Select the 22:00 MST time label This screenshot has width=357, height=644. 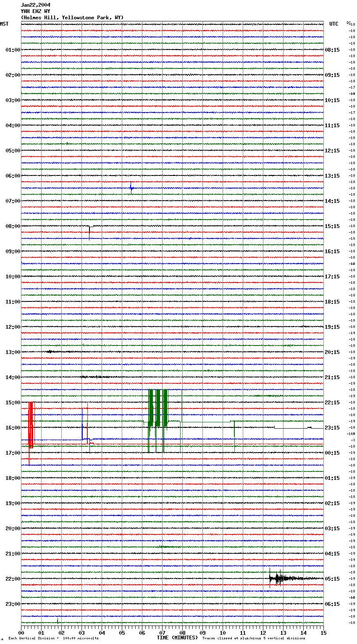pyautogui.click(x=13, y=579)
